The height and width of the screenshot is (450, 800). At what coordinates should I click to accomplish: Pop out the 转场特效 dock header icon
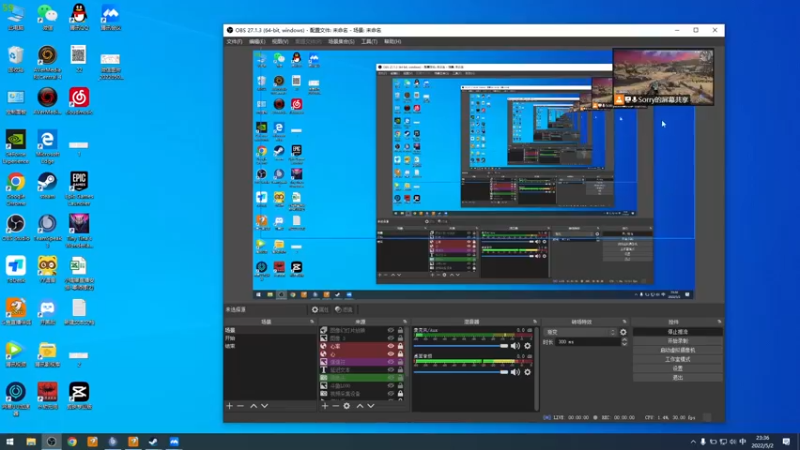[x=624, y=322]
